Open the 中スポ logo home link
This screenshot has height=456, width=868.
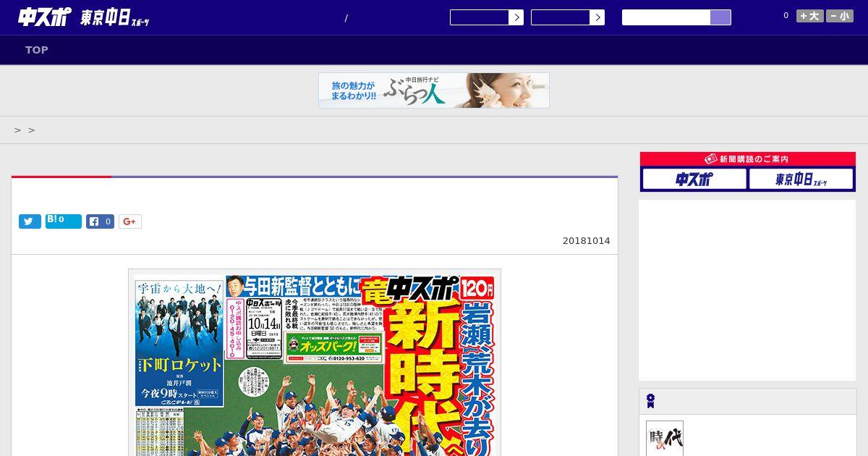[44, 17]
